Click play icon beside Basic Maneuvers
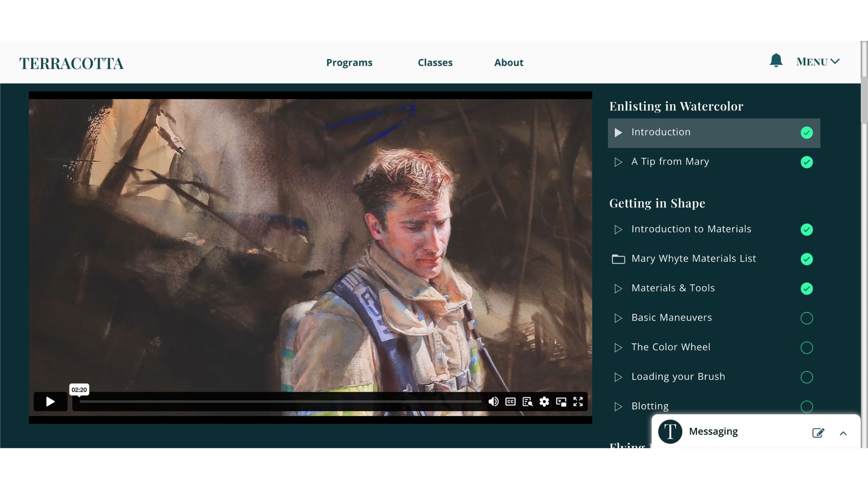 (618, 318)
